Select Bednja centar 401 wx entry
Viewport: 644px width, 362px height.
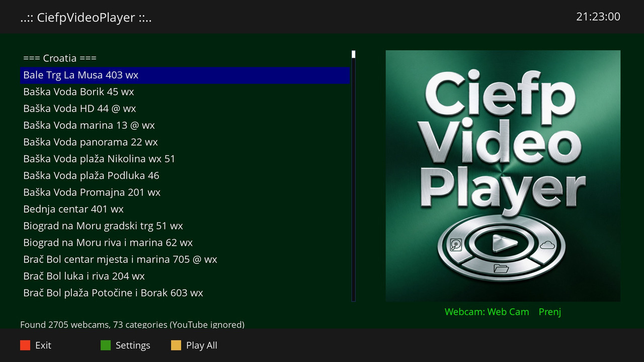[185, 209]
